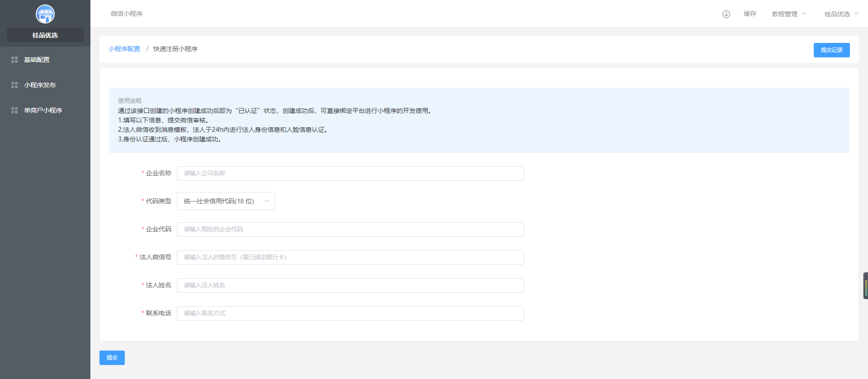Click the floating widget on right edge
Viewport: 868px width, 379px height.
tap(865, 285)
